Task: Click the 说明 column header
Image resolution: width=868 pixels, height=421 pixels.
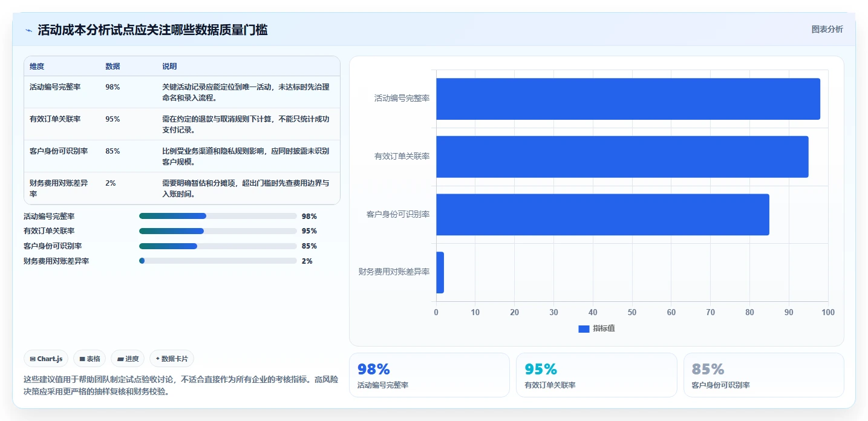Action: tap(169, 66)
